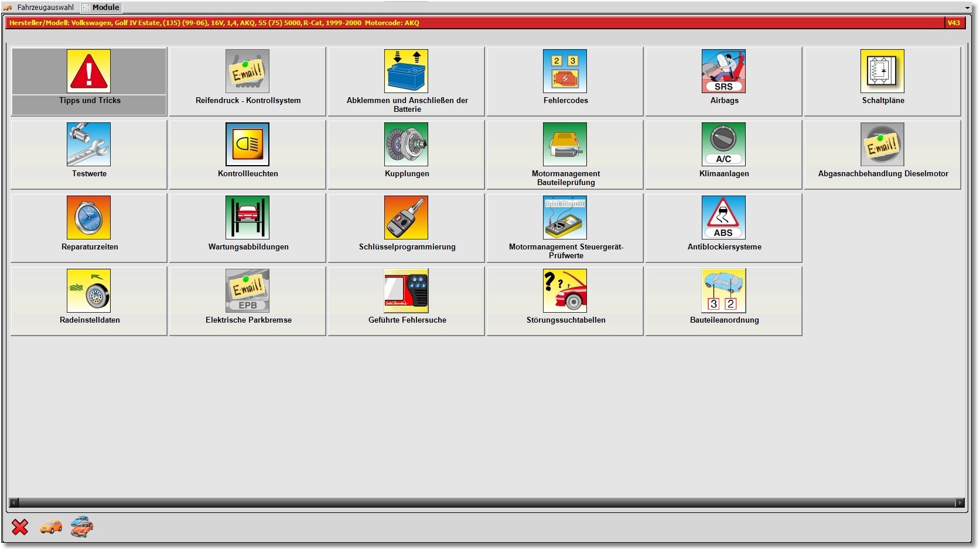Open the Störungssuchtabellen question-mark car icon
This screenshot has width=980, height=551.
(565, 290)
